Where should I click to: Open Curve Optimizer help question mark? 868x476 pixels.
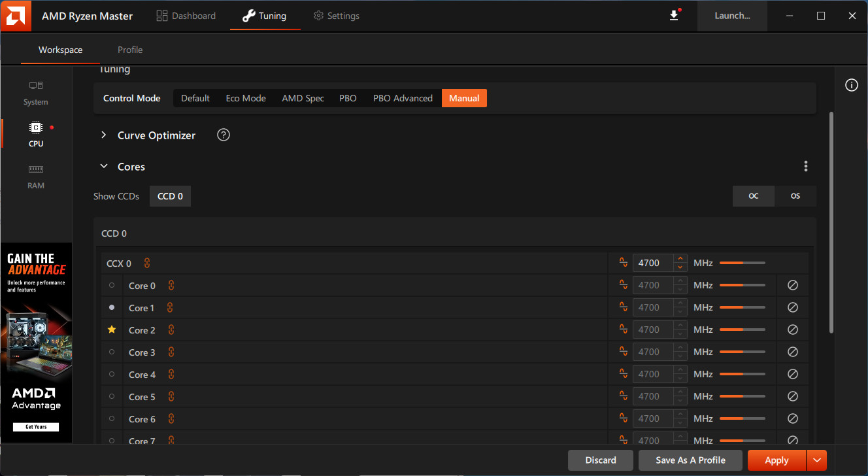click(224, 135)
